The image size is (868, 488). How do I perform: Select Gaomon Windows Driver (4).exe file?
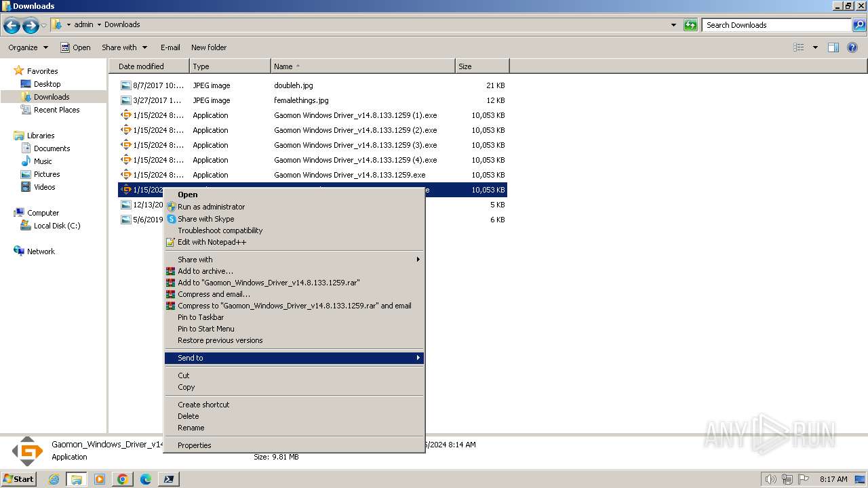click(x=313, y=160)
